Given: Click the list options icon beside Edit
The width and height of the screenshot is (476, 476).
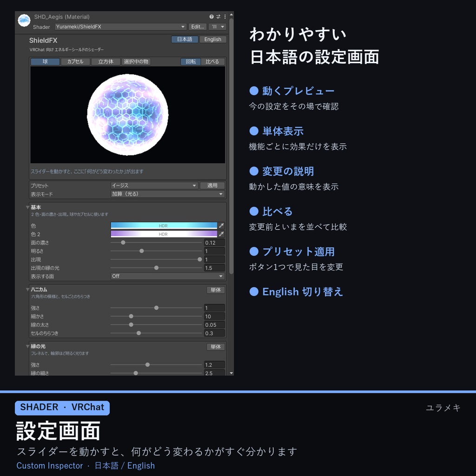Looking at the screenshot, I should pos(218,26).
